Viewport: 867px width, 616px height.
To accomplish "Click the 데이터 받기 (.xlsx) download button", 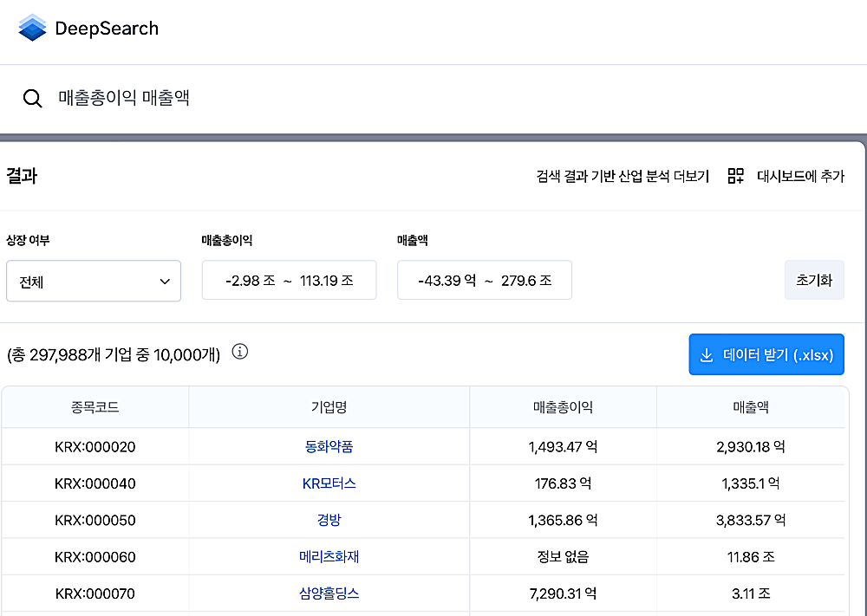I will (766, 354).
